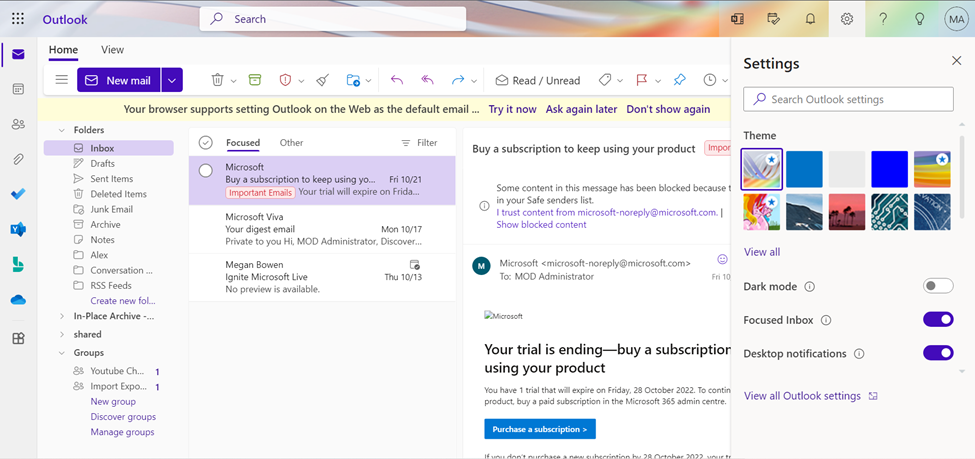This screenshot has height=459, width=975.
Task: Switch to the View ribbon tab
Action: click(x=113, y=50)
